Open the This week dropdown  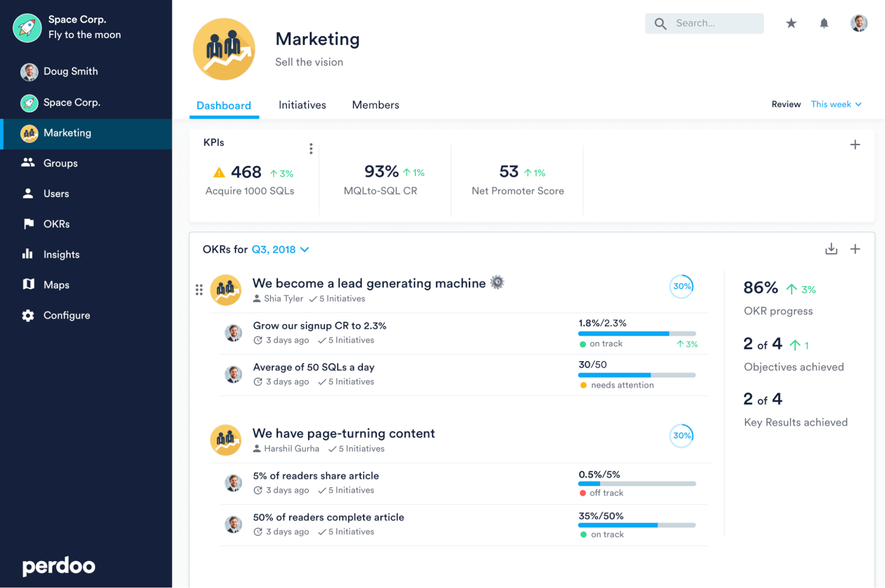point(836,104)
